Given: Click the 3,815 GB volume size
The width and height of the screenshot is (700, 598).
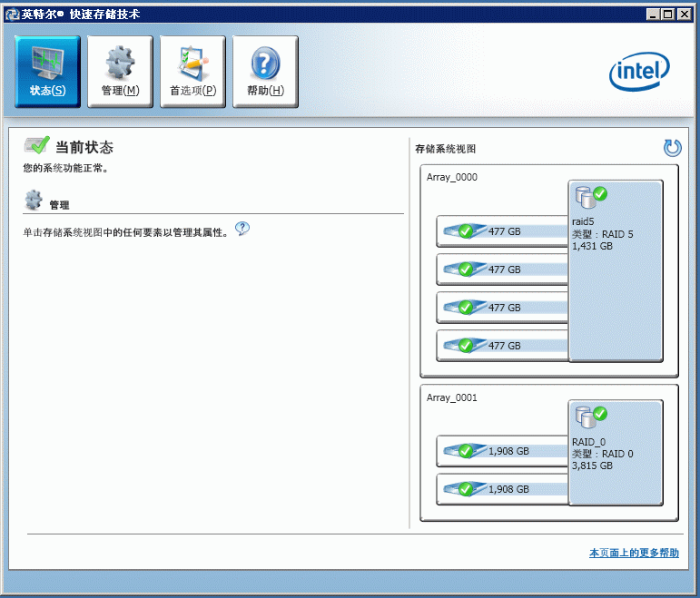Looking at the screenshot, I should (x=592, y=466).
